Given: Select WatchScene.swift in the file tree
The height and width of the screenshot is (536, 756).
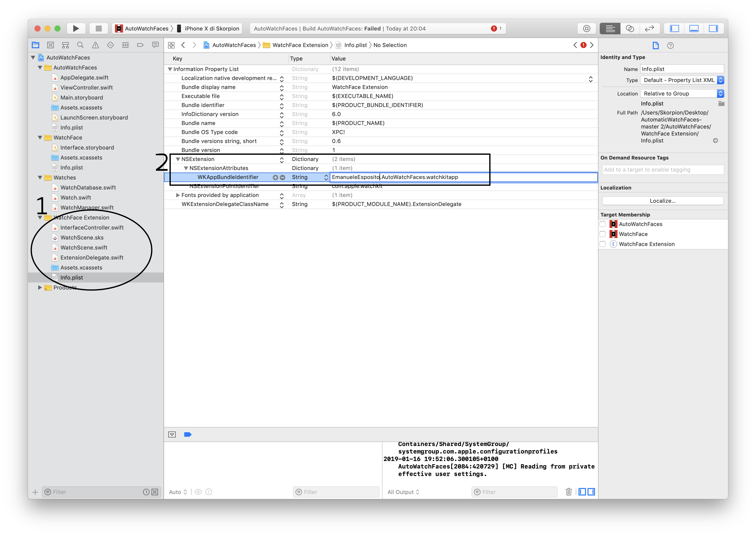Looking at the screenshot, I should 84,247.
